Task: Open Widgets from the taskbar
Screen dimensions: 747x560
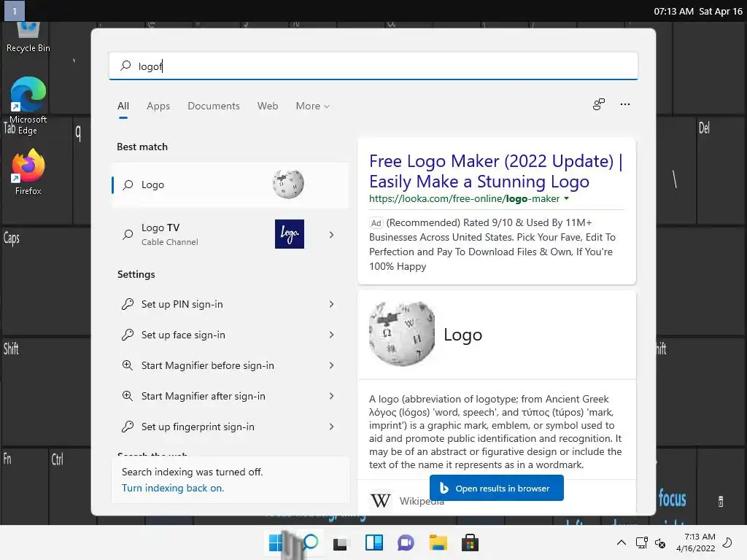Action: [374, 543]
